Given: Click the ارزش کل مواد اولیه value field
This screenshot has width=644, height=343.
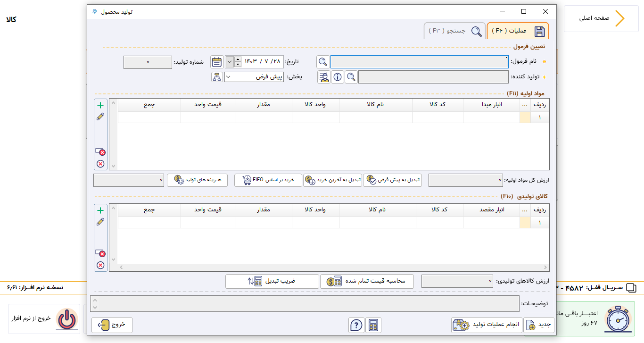Looking at the screenshot, I should [465, 180].
